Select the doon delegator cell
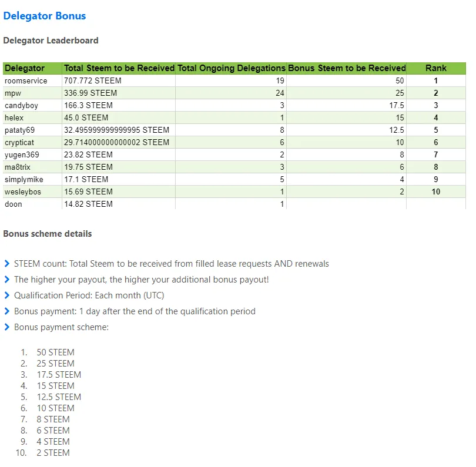This screenshot has width=476, height=467. pos(32,204)
